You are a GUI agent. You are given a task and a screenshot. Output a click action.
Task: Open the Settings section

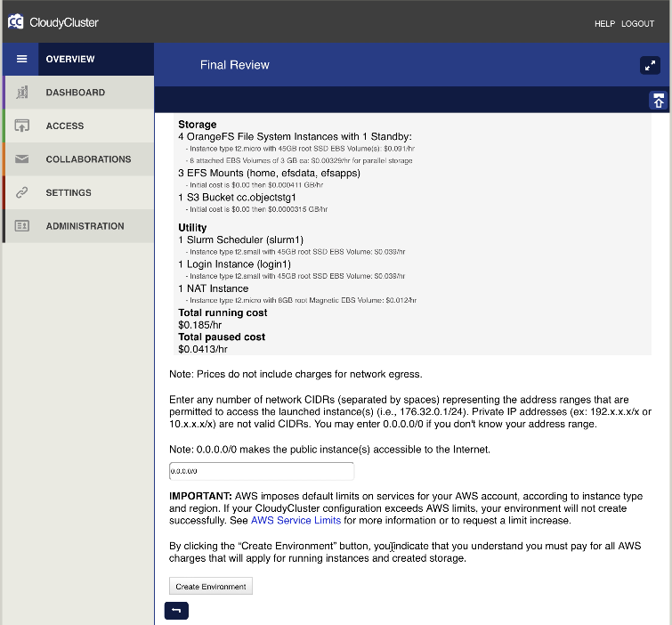(x=78, y=193)
